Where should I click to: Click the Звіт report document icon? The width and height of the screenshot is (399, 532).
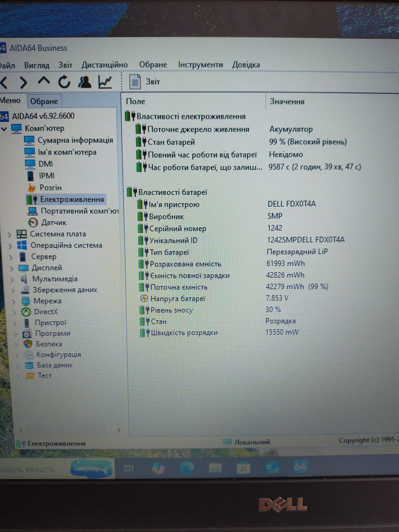(135, 82)
